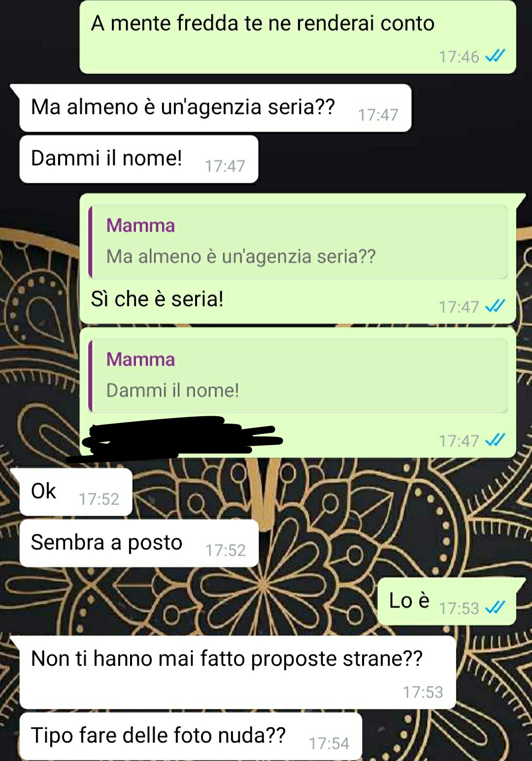Tap 'Mamma' name in second quoted reply
Image resolution: width=532 pixels, height=761 pixels.
pyautogui.click(x=140, y=360)
